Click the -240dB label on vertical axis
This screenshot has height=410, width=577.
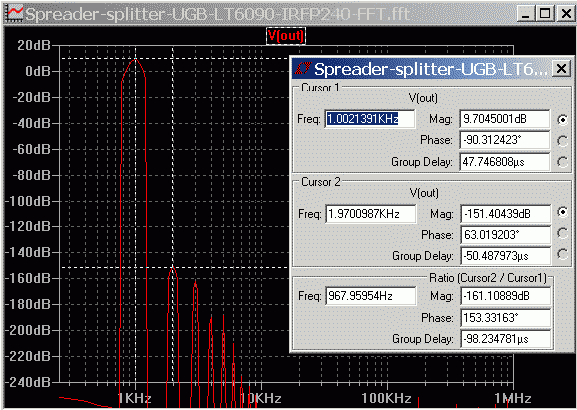28,382
